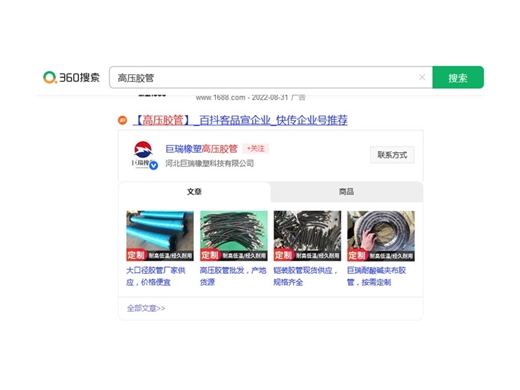This screenshot has height=390, width=520.
Task: Click the 360搜索 logo
Action: [x=71, y=77]
